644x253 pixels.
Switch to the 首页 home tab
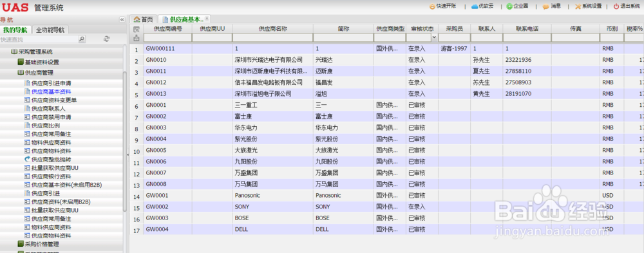coord(143,19)
